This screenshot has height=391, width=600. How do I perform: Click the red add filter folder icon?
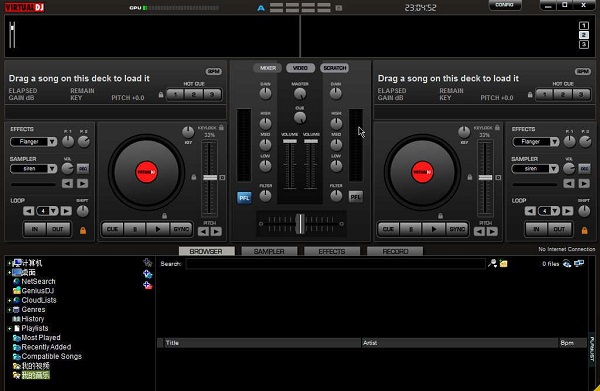pos(148,285)
